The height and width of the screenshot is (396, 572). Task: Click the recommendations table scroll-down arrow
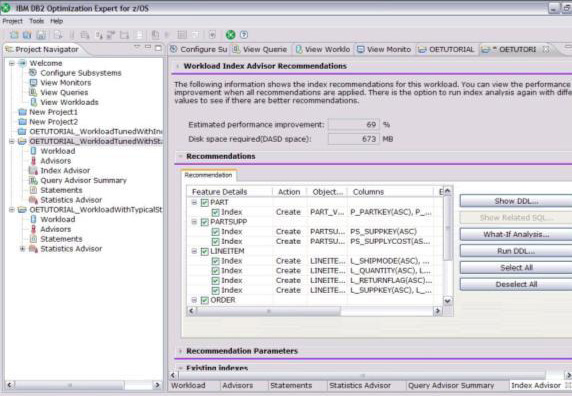448,301
